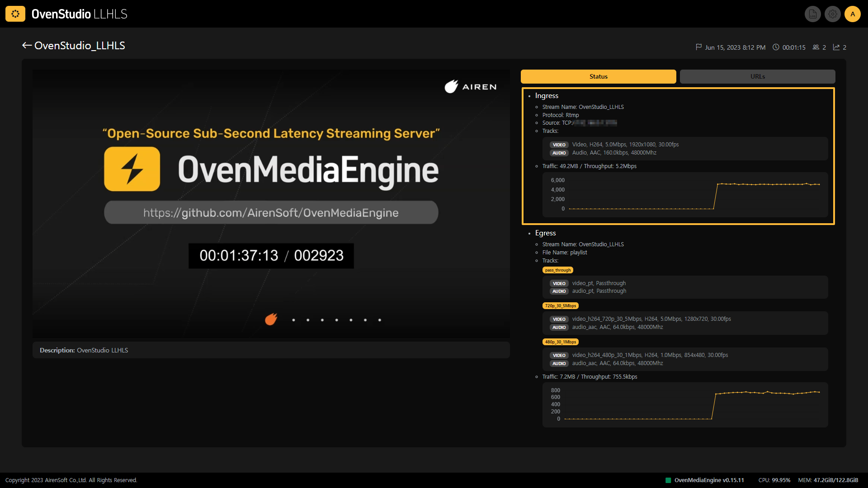This screenshot has width=868, height=488.
Task: Open the settings gear icon
Action: (832, 14)
